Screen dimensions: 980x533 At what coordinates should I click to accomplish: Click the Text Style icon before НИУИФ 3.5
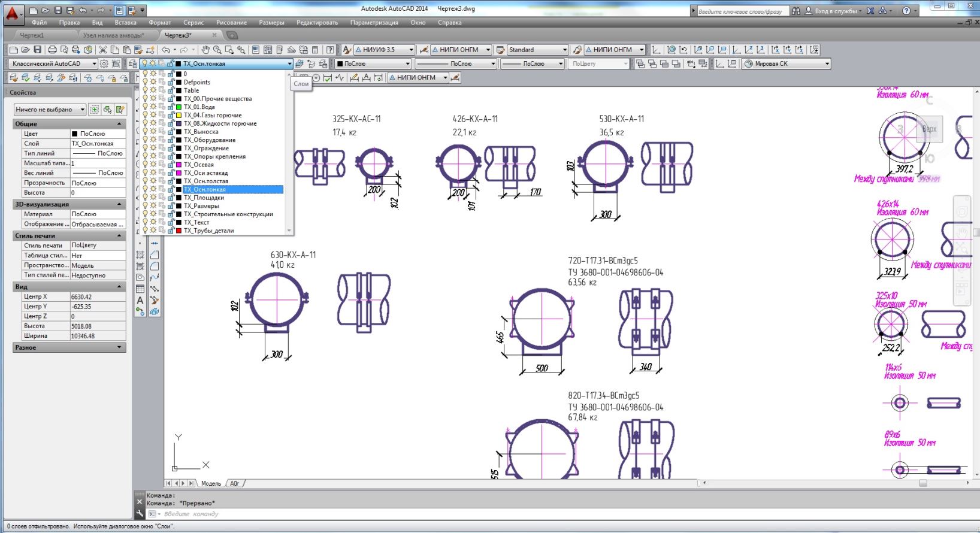click(347, 50)
